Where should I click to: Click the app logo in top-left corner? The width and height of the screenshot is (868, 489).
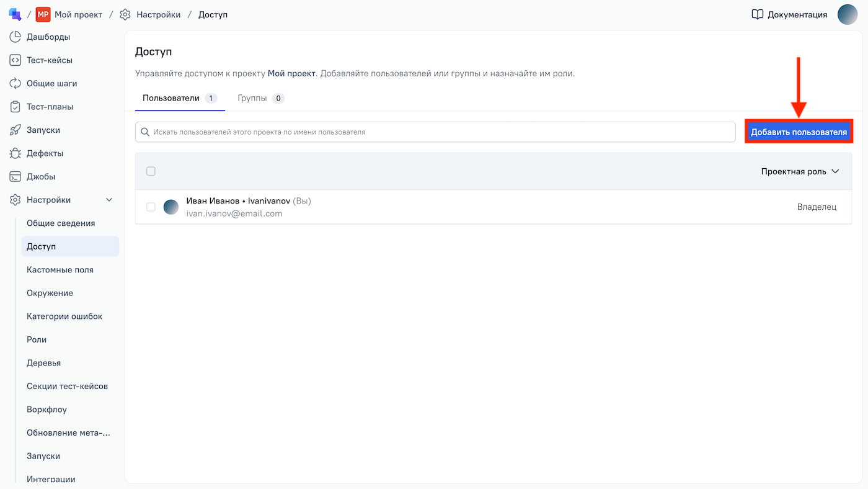[15, 14]
